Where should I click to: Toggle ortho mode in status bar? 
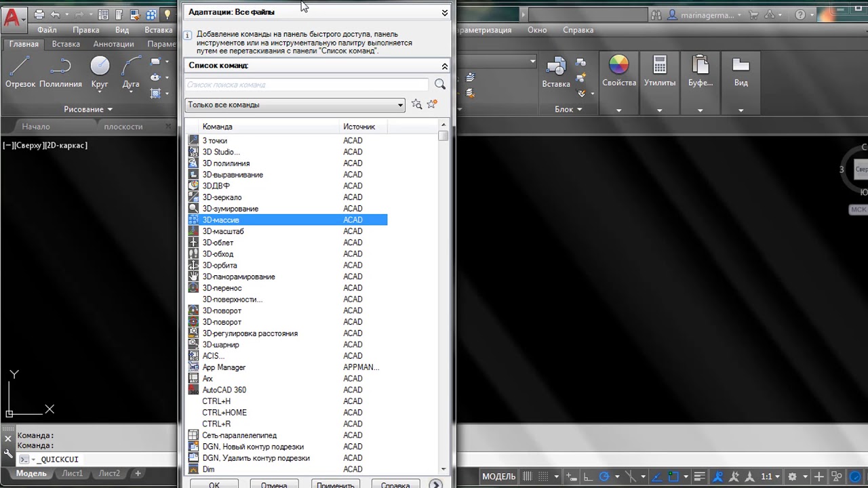click(x=587, y=476)
